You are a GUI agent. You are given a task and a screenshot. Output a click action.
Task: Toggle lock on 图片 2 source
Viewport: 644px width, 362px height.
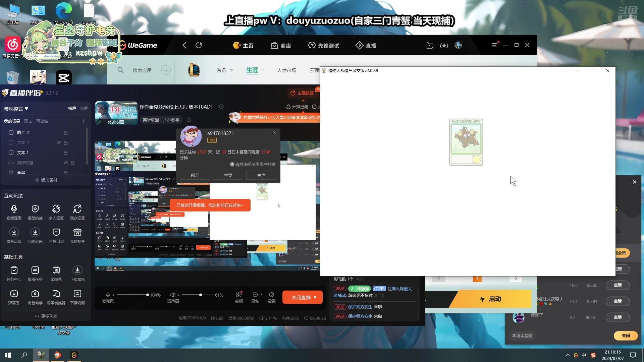tap(66, 132)
